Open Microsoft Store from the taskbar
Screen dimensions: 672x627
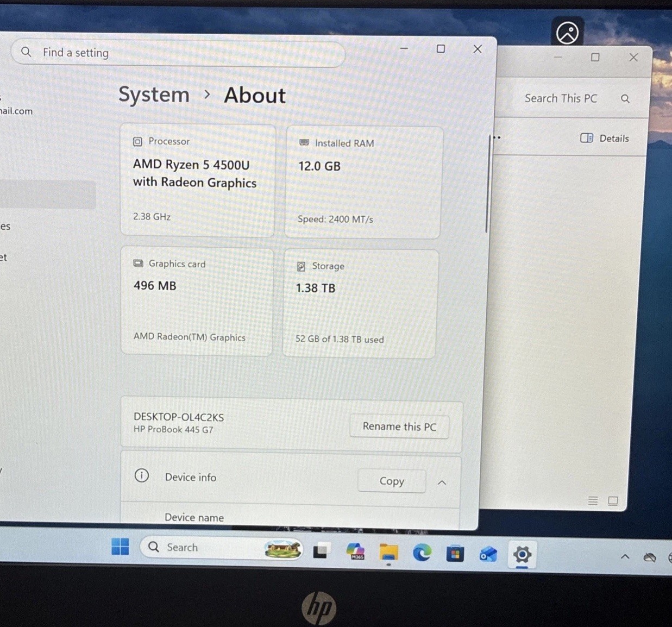pos(455,554)
